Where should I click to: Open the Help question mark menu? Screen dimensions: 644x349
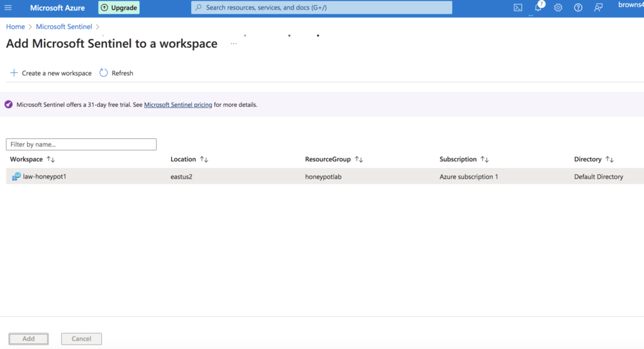point(578,8)
